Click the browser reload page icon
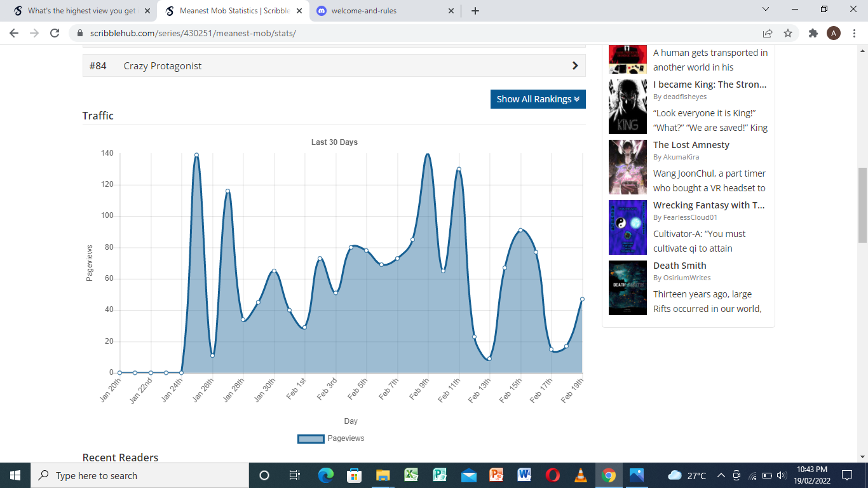Screen dimensions: 868x488 click(x=55, y=33)
